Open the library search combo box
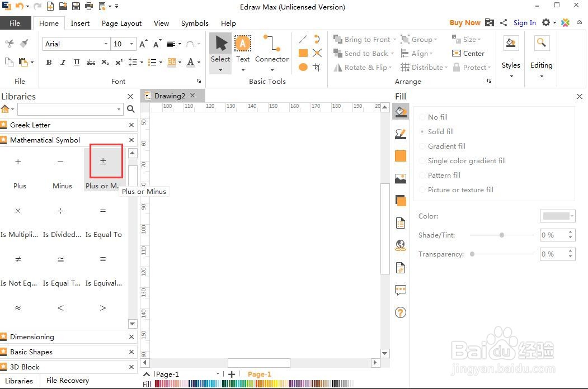This screenshot has height=389, width=588. click(70, 109)
